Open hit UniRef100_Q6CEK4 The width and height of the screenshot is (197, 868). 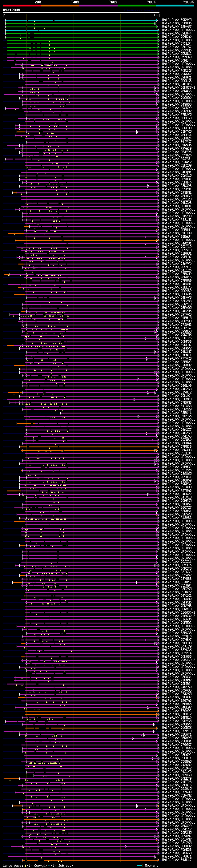(x=177, y=135)
